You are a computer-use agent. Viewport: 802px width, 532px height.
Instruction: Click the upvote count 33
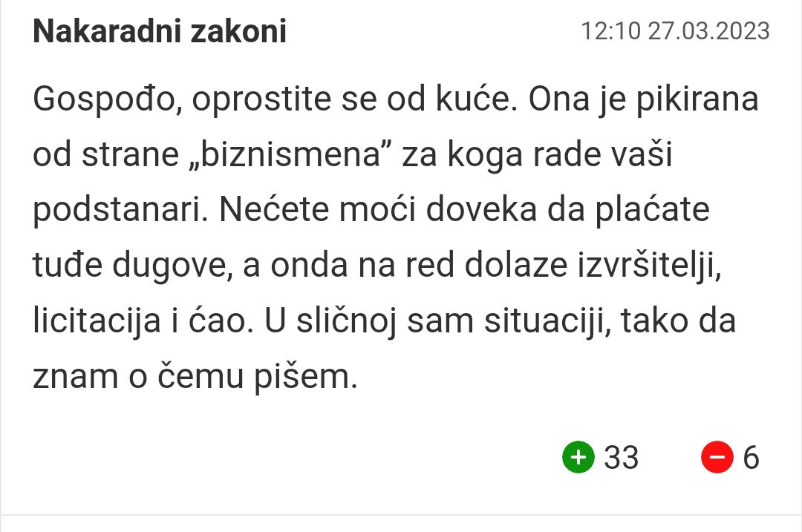pyautogui.click(x=622, y=457)
